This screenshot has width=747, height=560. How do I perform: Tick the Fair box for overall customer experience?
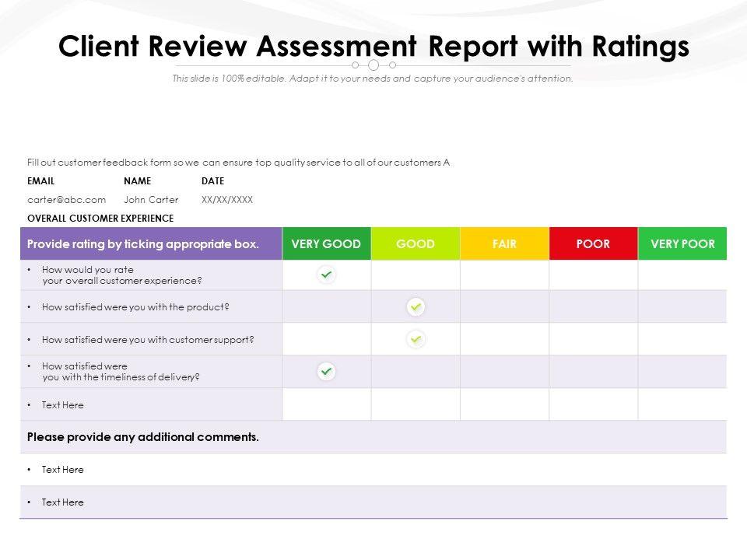click(504, 275)
